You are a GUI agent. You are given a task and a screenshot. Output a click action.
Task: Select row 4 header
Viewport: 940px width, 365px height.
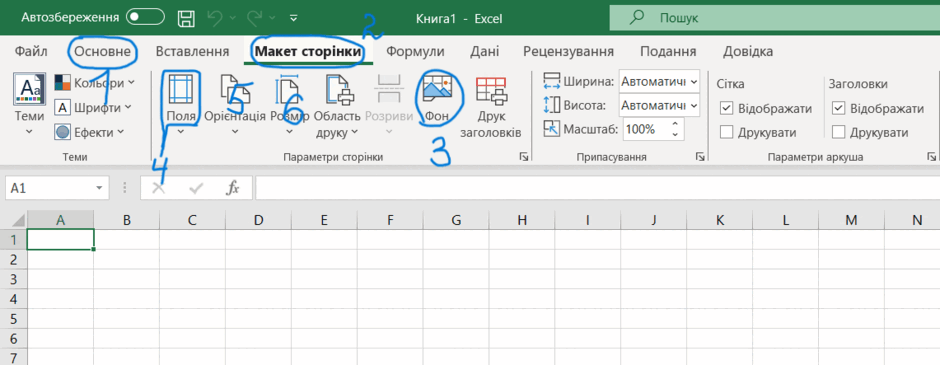click(x=14, y=298)
